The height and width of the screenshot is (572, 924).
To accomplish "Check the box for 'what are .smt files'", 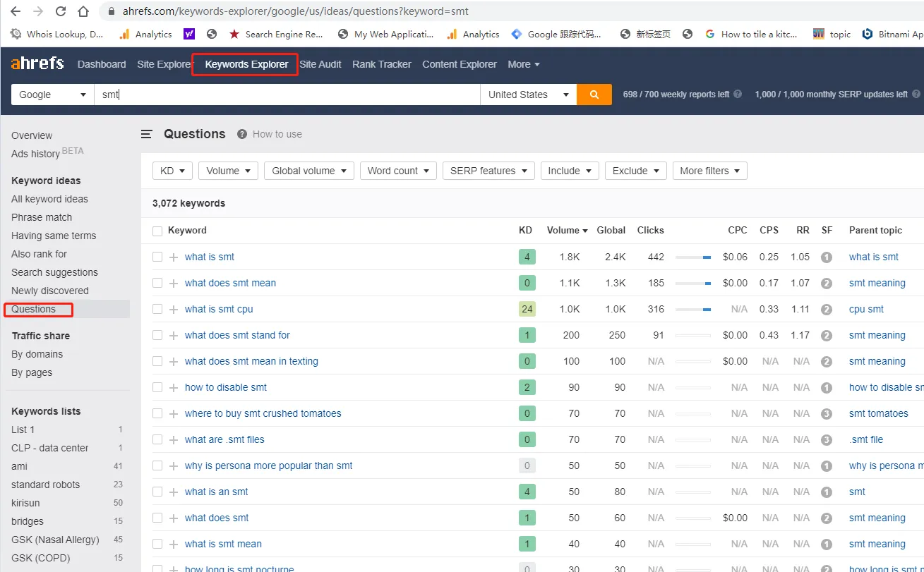I will point(157,439).
